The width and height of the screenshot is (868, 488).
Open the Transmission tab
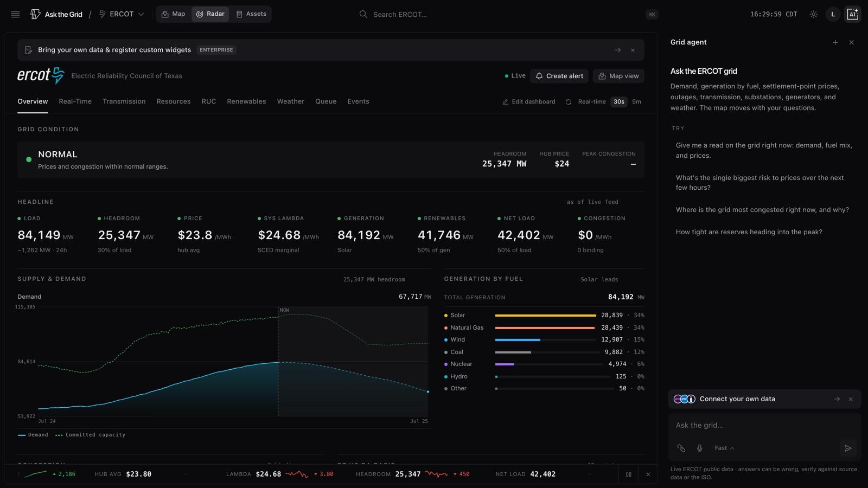[124, 101]
